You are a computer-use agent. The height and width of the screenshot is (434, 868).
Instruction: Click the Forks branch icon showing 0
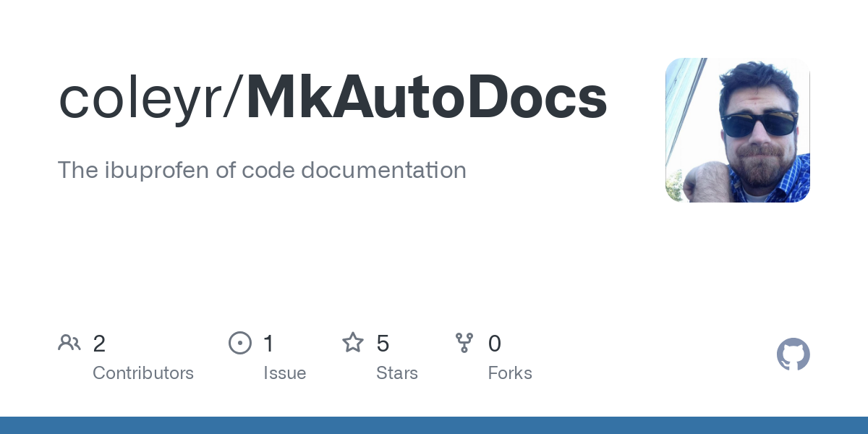(464, 343)
